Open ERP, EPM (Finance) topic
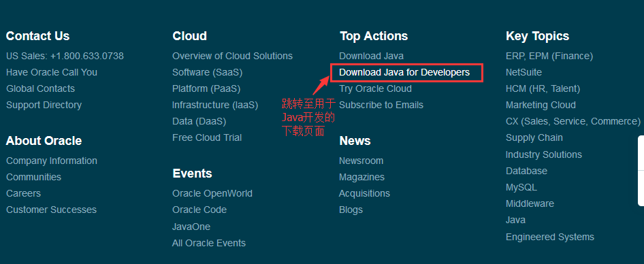 pos(549,56)
